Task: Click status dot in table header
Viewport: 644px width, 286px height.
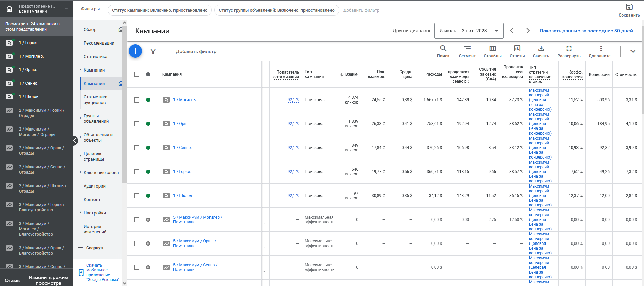Action: pos(148,74)
